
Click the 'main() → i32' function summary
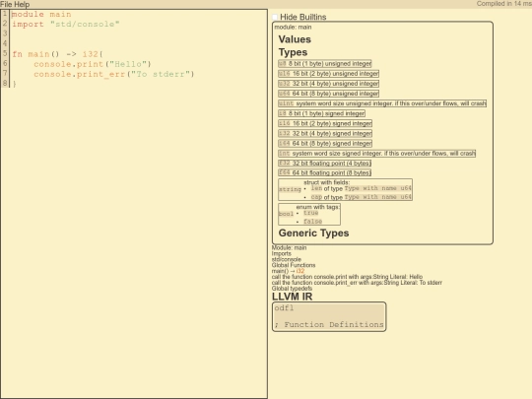click(x=288, y=271)
